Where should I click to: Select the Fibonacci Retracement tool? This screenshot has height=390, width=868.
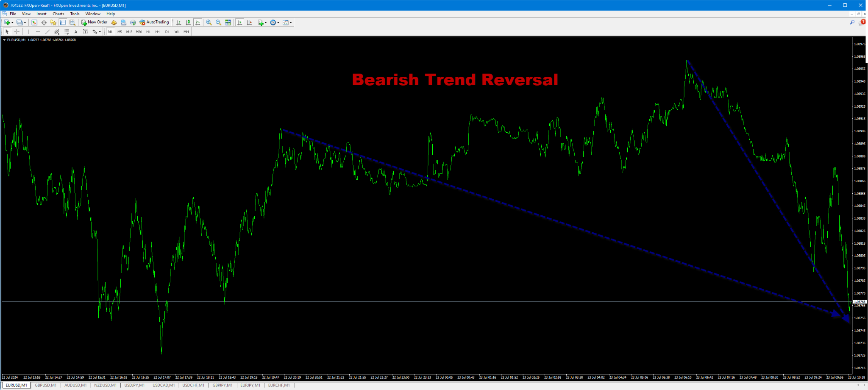[66, 32]
